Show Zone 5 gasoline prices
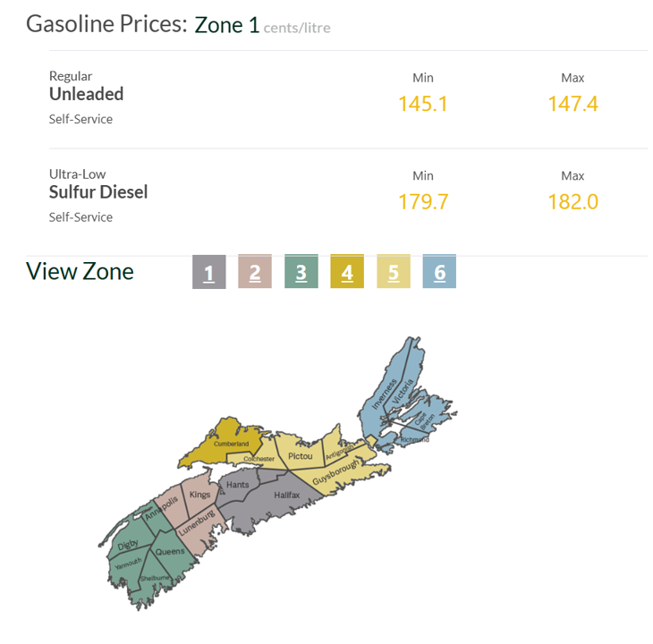 click(394, 273)
